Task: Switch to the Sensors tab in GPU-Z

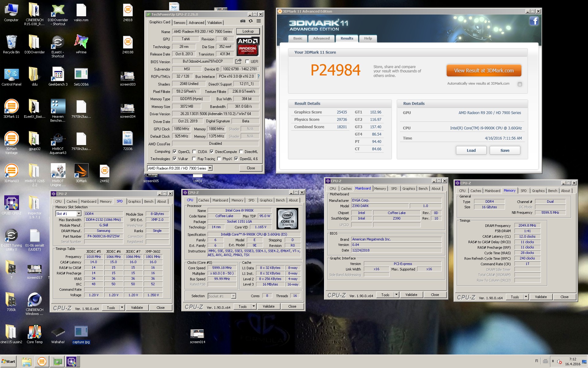Action: coord(179,22)
